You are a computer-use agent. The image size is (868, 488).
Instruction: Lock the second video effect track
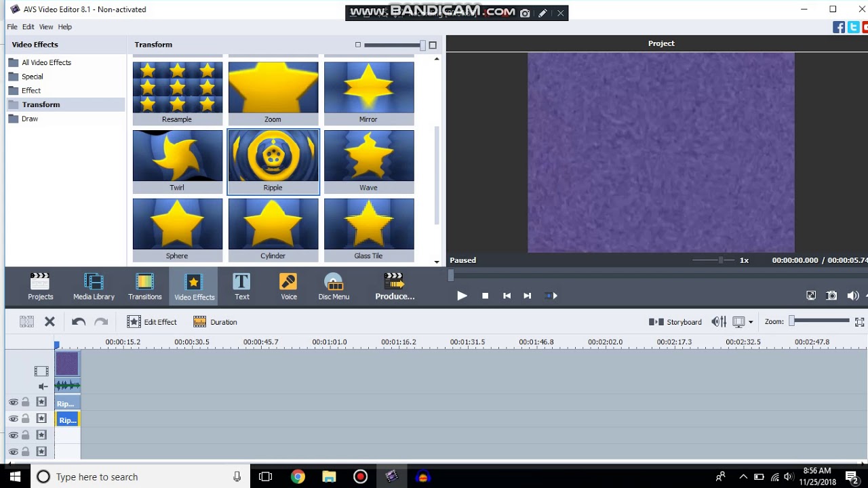pyautogui.click(x=26, y=419)
